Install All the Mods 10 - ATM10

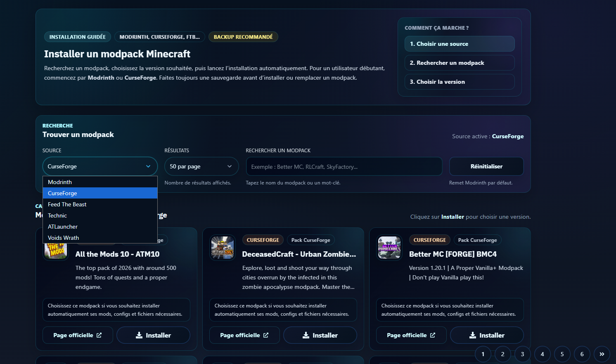(153, 335)
